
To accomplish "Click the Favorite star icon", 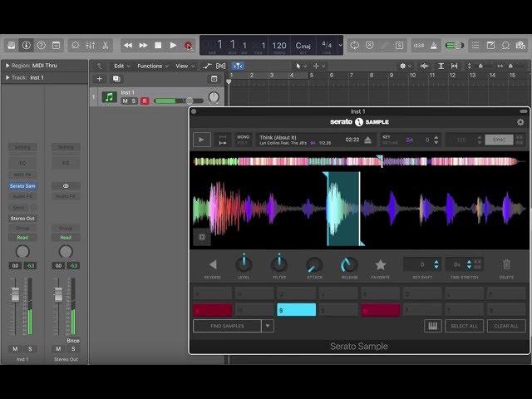I will [381, 264].
